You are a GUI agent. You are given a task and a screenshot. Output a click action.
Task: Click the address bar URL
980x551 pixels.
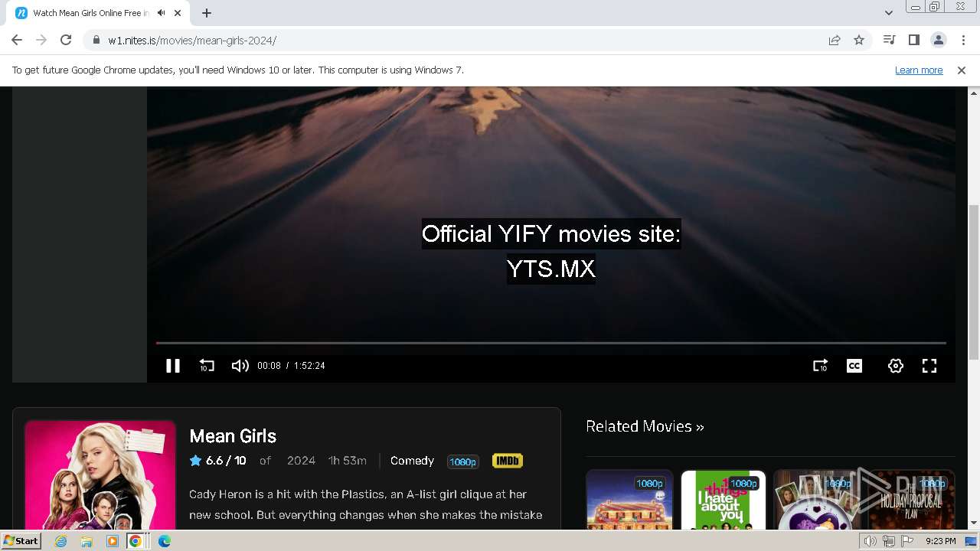(x=192, y=41)
